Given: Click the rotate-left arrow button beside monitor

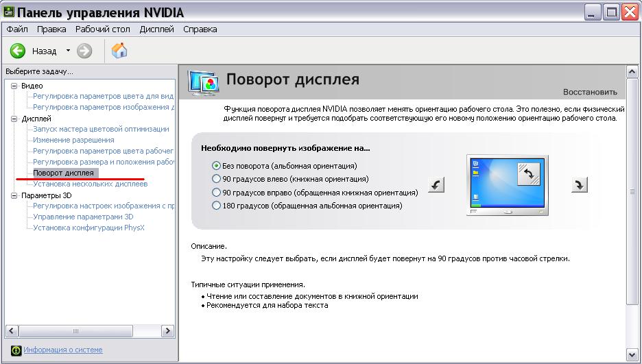Looking at the screenshot, I should (436, 185).
